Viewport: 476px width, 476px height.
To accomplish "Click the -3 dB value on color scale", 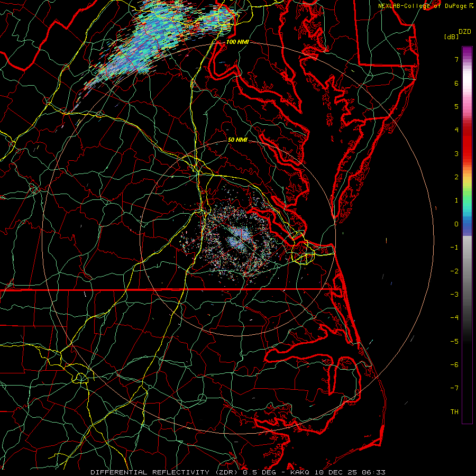I will pyautogui.click(x=454, y=295).
